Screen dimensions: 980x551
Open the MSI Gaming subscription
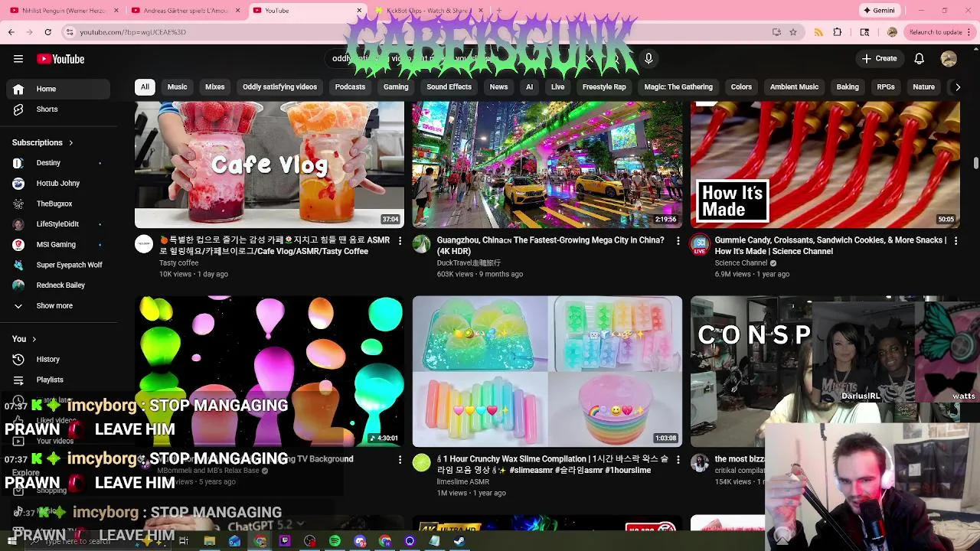tap(58, 245)
